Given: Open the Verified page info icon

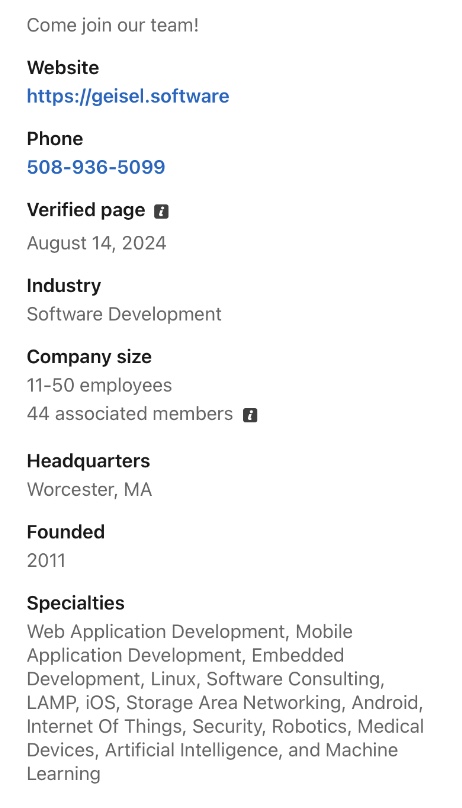Looking at the screenshot, I should [161, 211].
